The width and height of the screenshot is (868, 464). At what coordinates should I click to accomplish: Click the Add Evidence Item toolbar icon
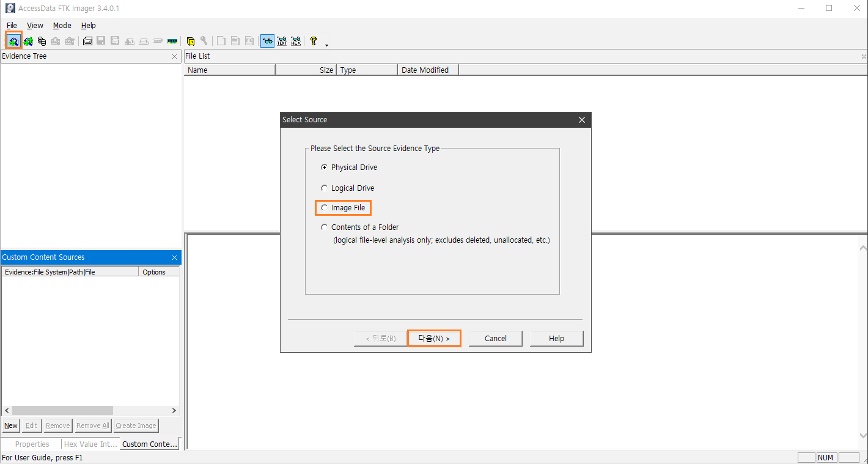13,41
